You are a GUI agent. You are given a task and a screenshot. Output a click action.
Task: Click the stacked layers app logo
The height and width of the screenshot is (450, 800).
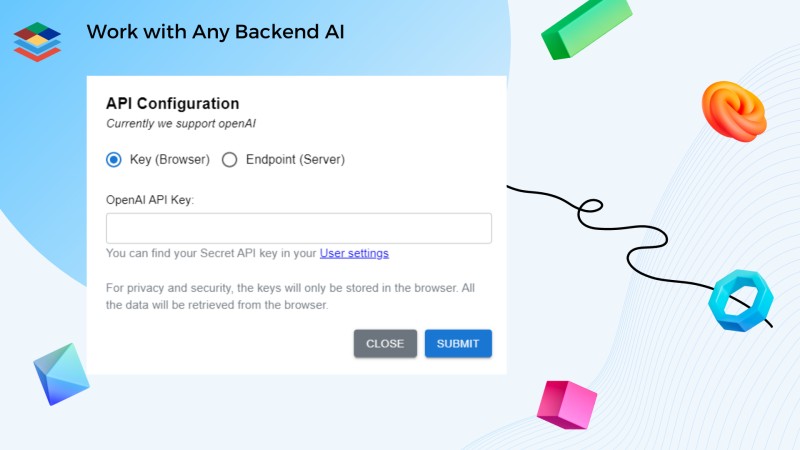point(37,42)
